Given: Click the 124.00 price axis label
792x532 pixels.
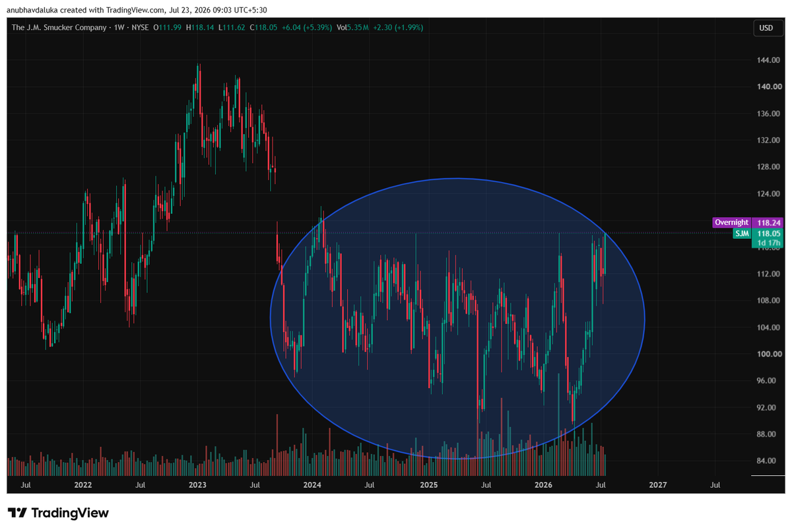Looking at the screenshot, I should click(767, 194).
